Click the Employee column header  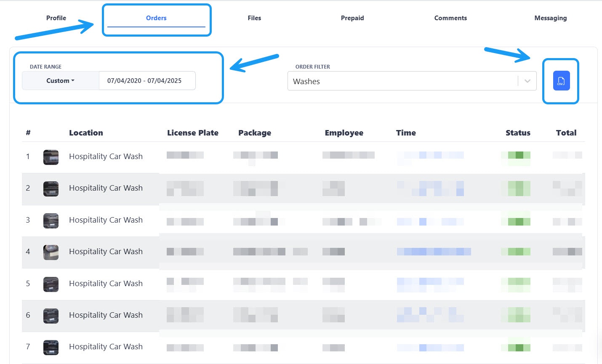[344, 133]
